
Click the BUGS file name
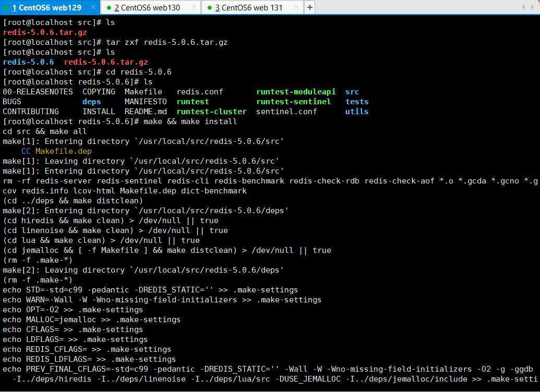[x=11, y=102]
